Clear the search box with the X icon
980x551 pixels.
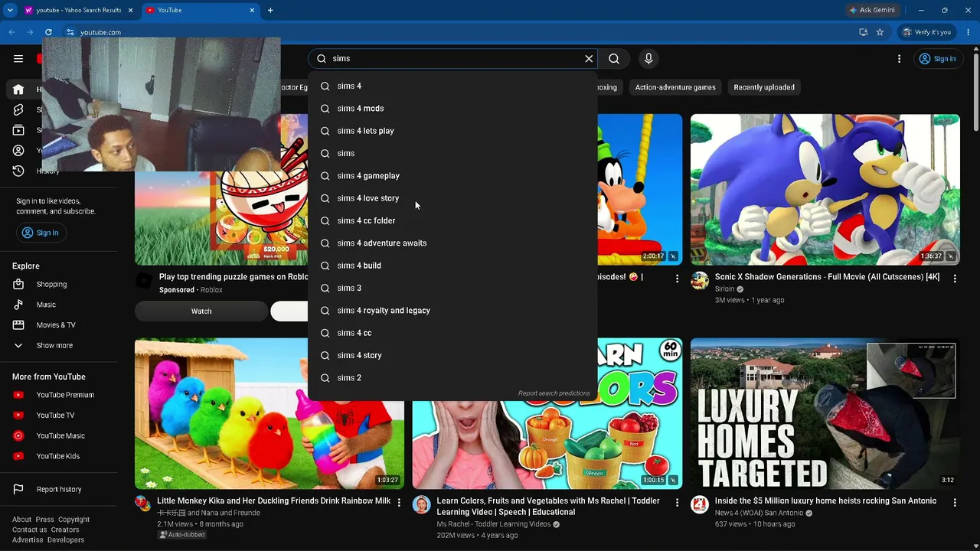click(x=589, y=59)
